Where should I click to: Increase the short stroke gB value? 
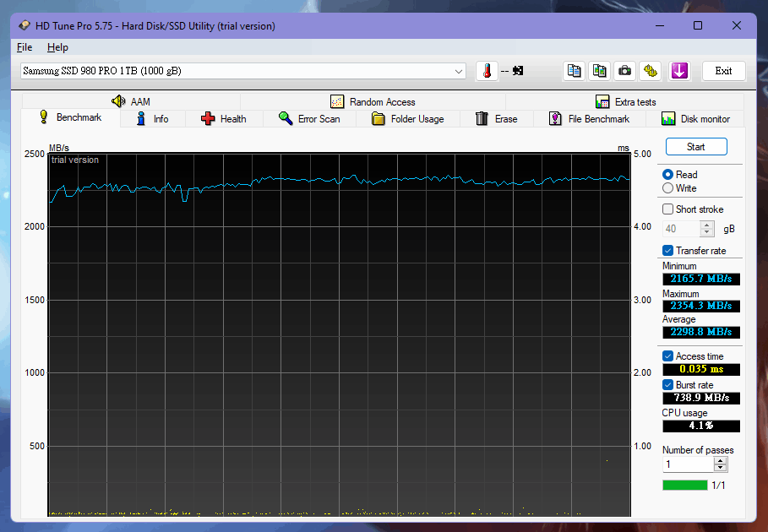tap(706, 225)
